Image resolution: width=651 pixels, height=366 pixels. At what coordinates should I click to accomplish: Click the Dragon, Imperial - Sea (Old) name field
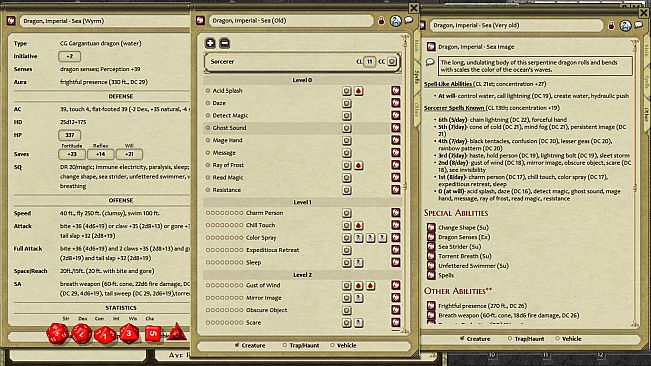pyautogui.click(x=291, y=21)
